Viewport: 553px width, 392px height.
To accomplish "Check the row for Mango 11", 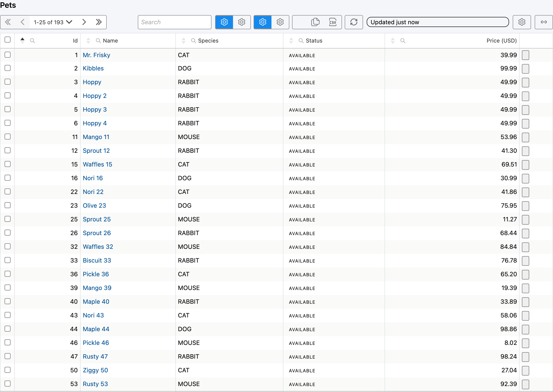I will (x=8, y=137).
